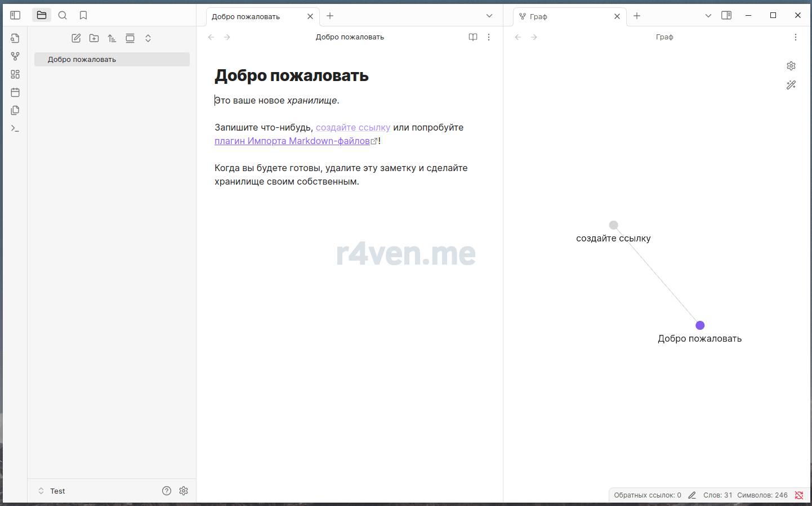
Task: Start graph timelapse animation wand icon
Action: (791, 85)
